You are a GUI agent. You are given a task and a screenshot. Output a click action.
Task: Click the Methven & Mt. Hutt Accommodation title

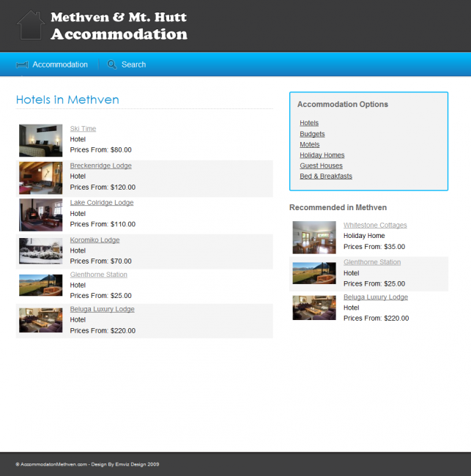(119, 26)
